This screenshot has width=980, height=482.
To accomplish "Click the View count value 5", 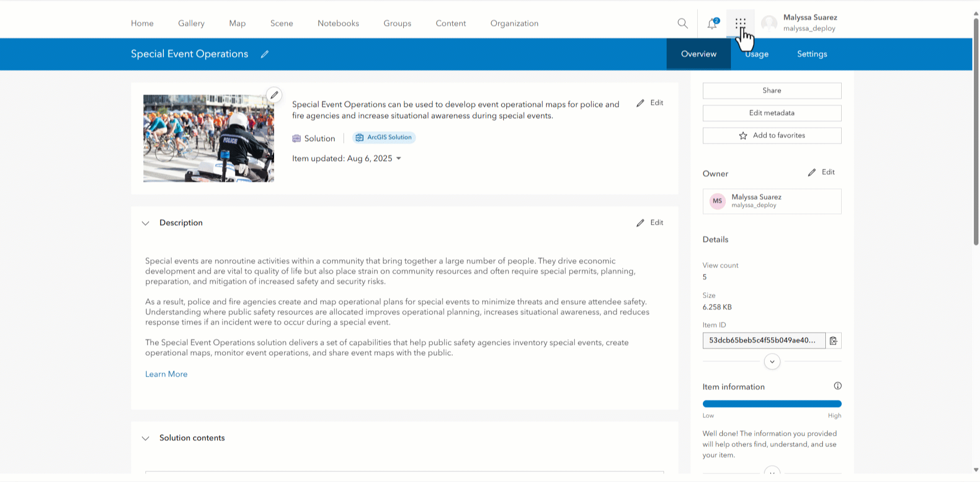I will [x=705, y=277].
